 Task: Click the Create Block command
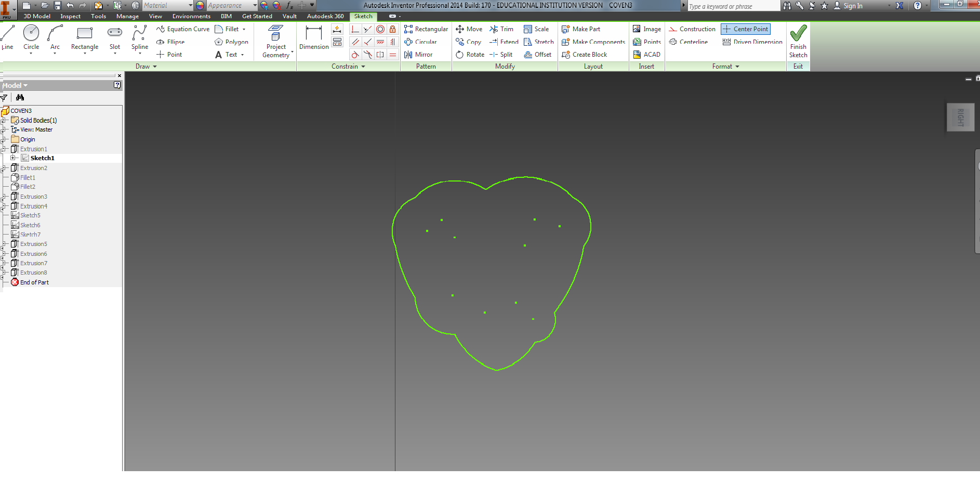click(x=585, y=55)
